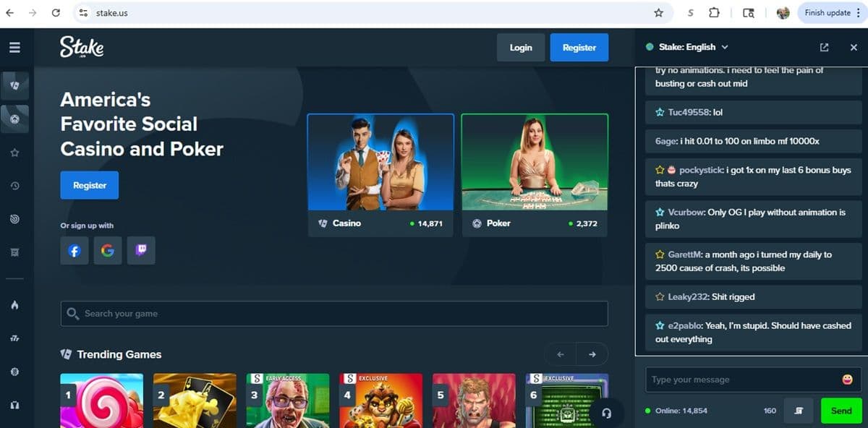The height and width of the screenshot is (428, 868).
Task: Open the favorites star in sidebar
Action: coord(14,153)
